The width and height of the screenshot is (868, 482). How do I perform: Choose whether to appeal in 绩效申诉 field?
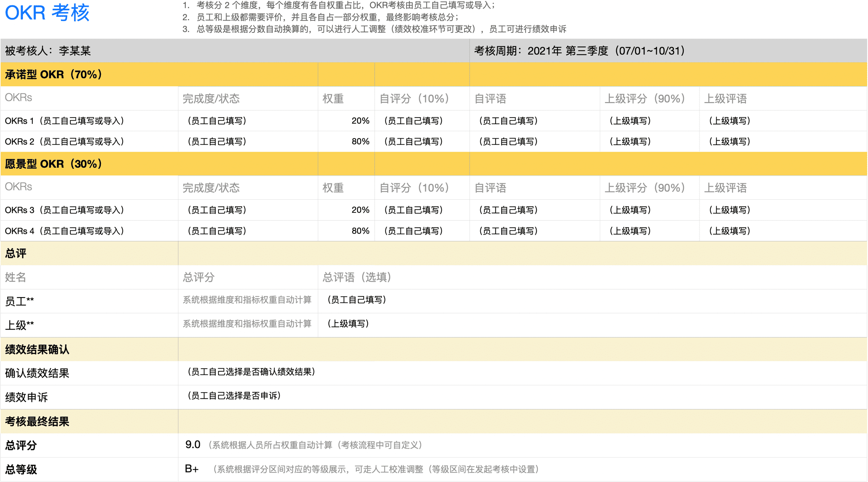[523, 396]
